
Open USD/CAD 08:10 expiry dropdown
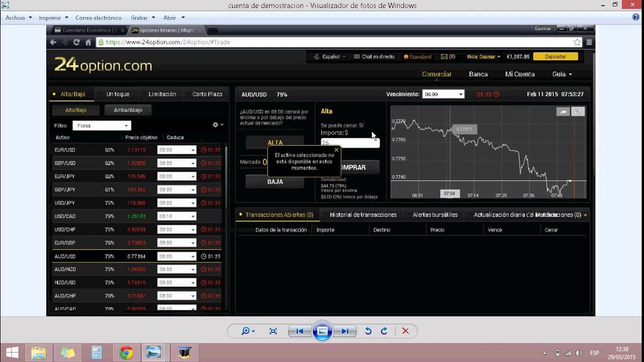pyautogui.click(x=177, y=216)
